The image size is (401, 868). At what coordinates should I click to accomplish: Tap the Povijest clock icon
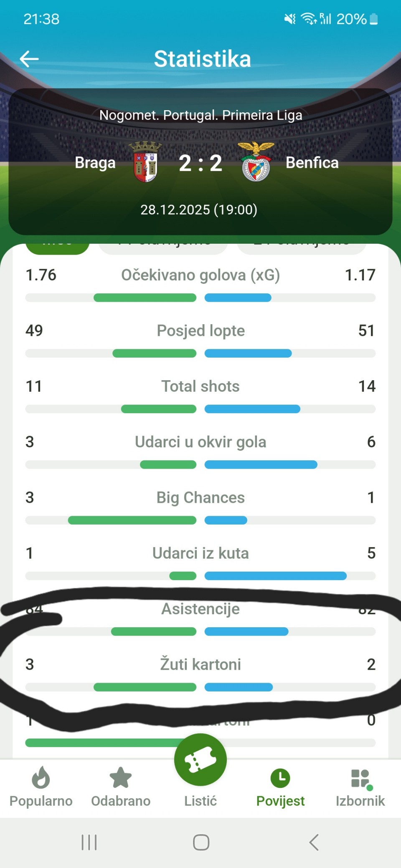(x=280, y=777)
